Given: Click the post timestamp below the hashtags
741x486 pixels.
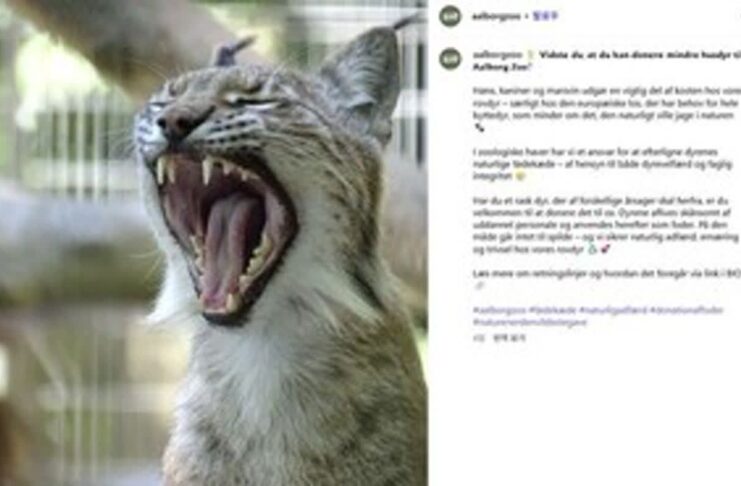Looking at the screenshot, I should [478, 338].
